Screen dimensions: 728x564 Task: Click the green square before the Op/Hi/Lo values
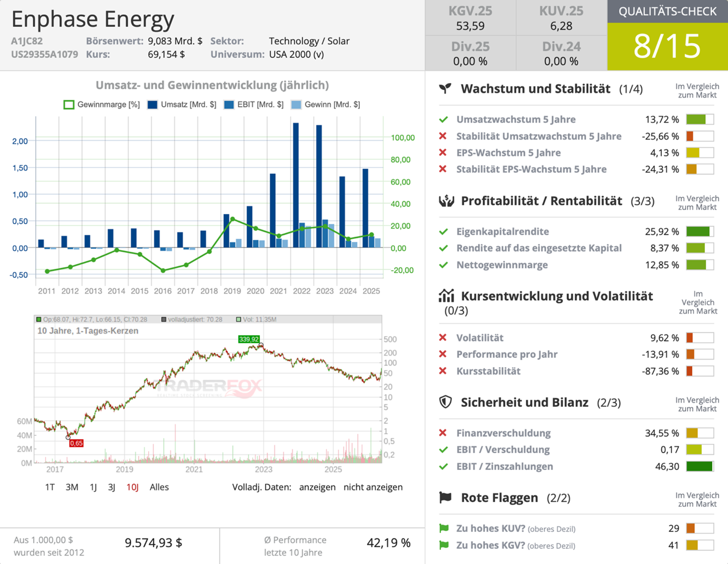(39, 319)
